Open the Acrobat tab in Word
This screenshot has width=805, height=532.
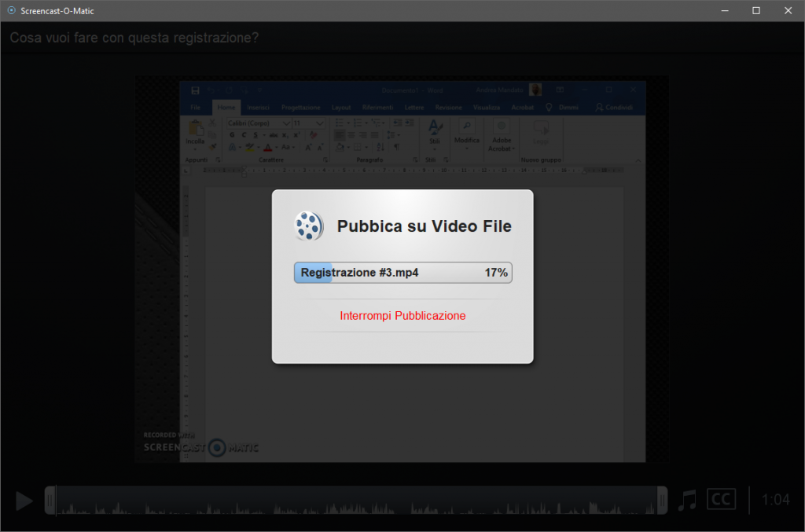pyautogui.click(x=522, y=107)
